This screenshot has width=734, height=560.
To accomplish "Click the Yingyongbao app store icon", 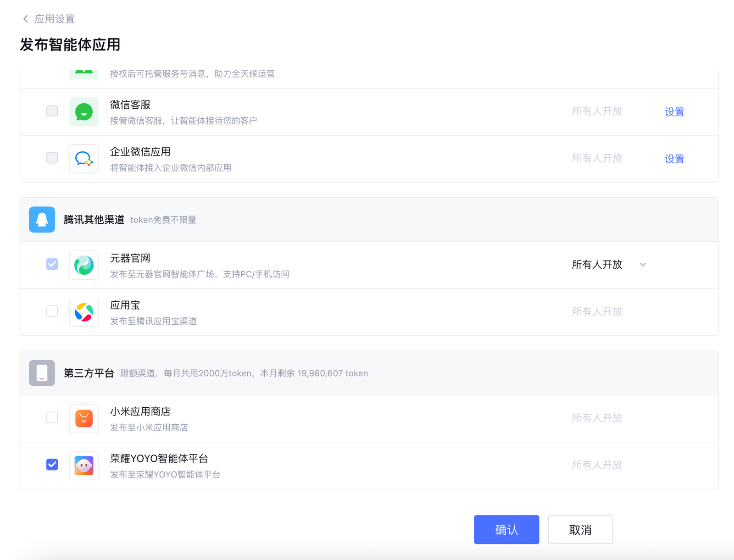I will [x=84, y=312].
